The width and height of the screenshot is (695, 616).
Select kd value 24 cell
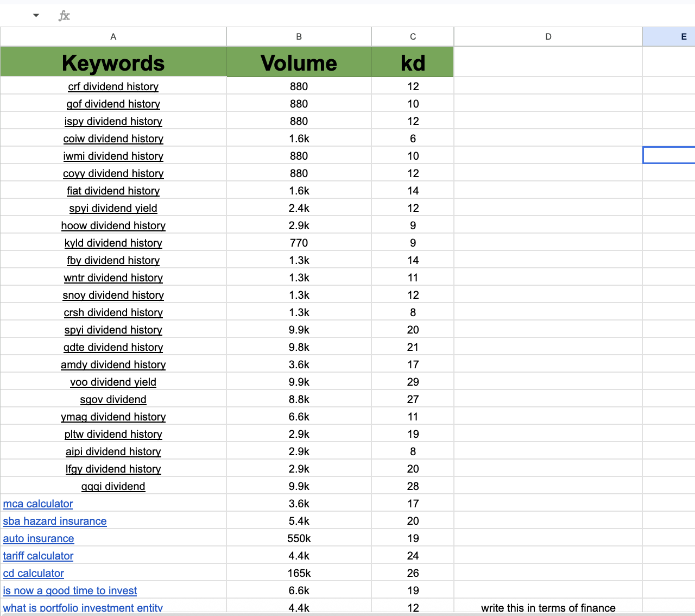[x=413, y=556]
